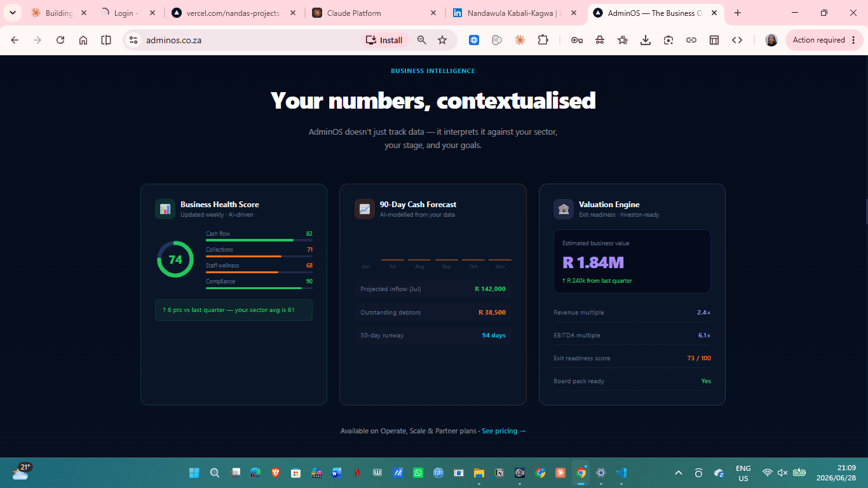Follow the See pricing link
The width and height of the screenshot is (868, 488).
[x=504, y=431]
